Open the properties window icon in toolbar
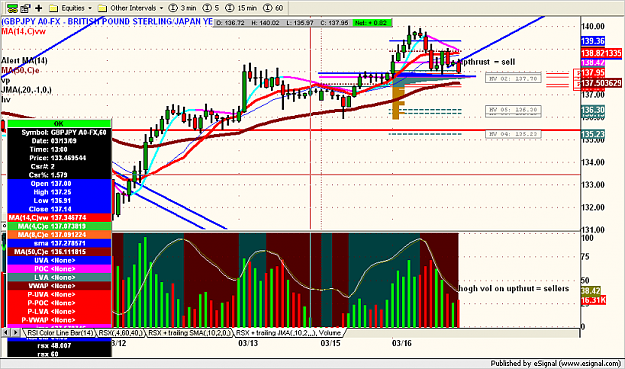 (x=26, y=8)
